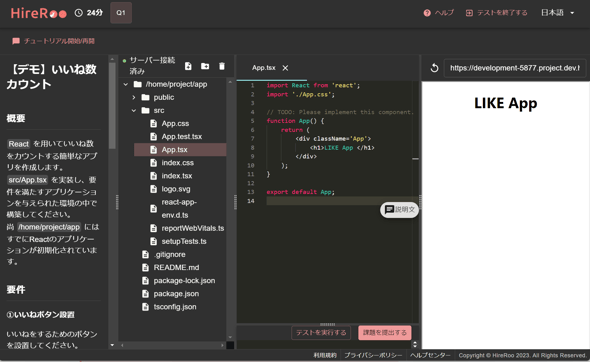This screenshot has height=362, width=590.
Task: Run tests with テストを実行する button
Action: [x=321, y=333]
